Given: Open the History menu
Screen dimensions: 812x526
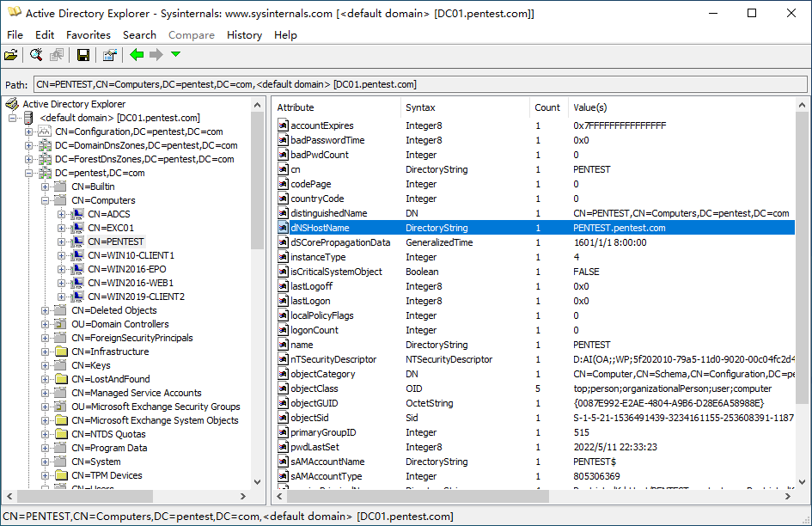Looking at the screenshot, I should pos(244,34).
